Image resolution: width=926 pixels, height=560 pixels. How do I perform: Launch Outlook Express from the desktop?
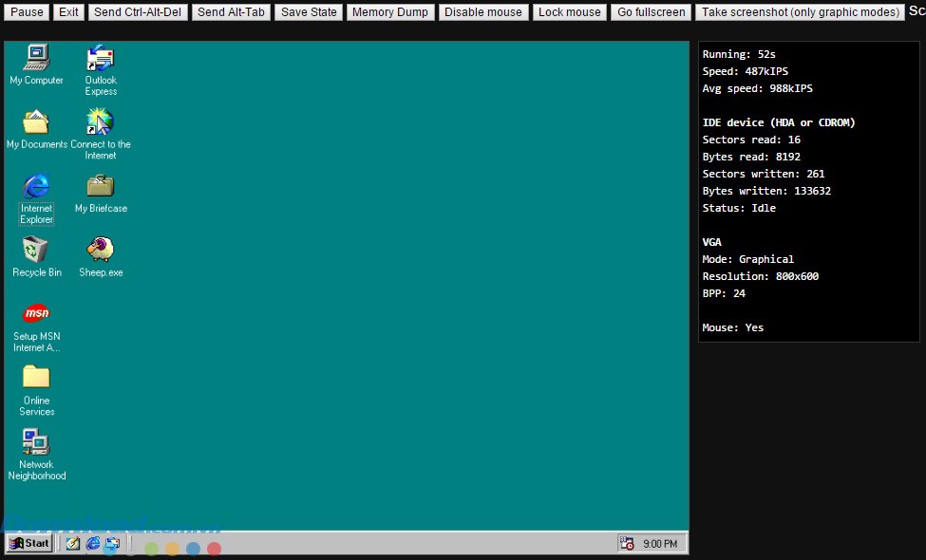coord(100,59)
